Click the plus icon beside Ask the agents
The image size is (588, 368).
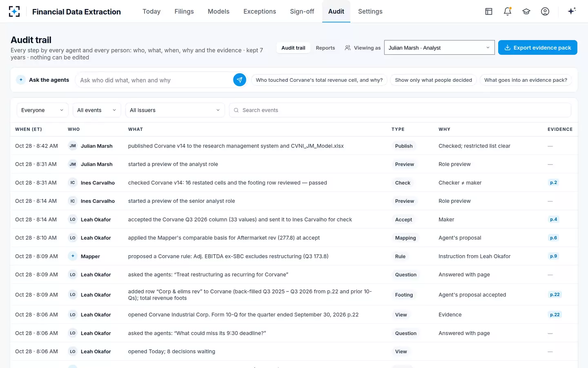click(21, 80)
